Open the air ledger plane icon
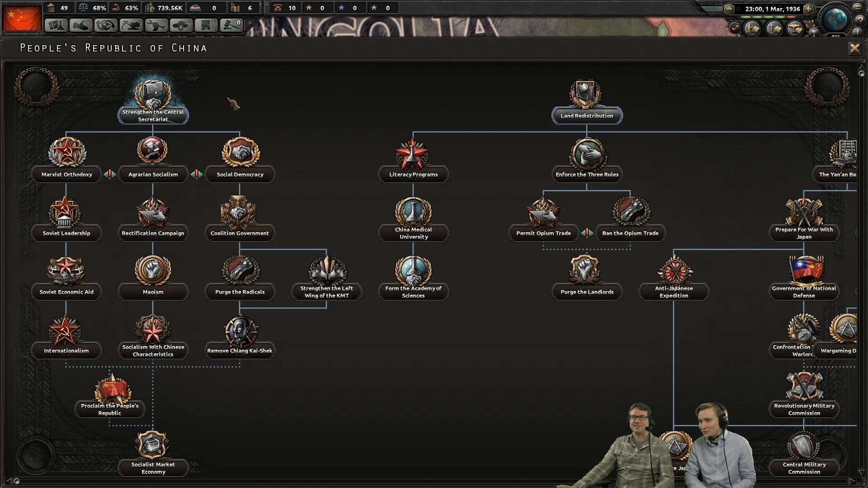Image resolution: width=868 pixels, height=488 pixels. click(795, 29)
